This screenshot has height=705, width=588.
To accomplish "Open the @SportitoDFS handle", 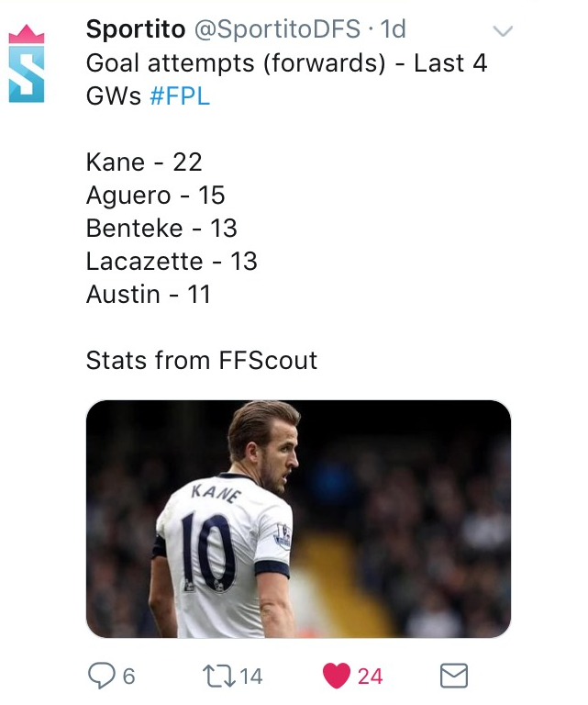I will pos(277,29).
